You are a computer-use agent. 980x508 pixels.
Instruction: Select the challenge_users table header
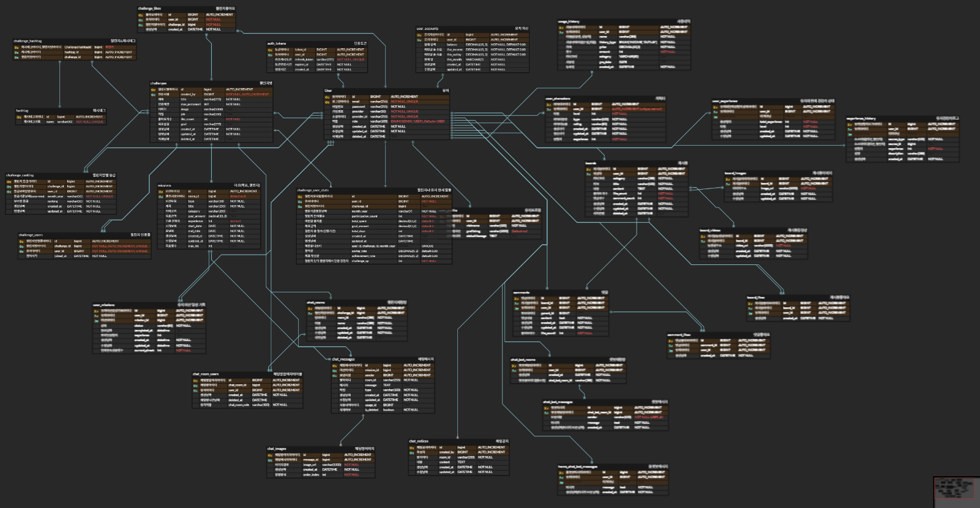coord(84,235)
